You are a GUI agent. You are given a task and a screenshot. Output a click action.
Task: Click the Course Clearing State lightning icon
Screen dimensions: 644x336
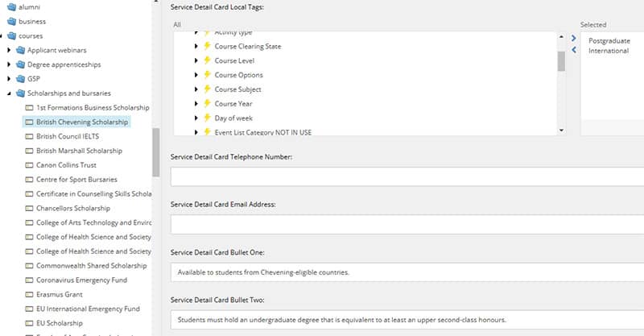pyautogui.click(x=208, y=46)
